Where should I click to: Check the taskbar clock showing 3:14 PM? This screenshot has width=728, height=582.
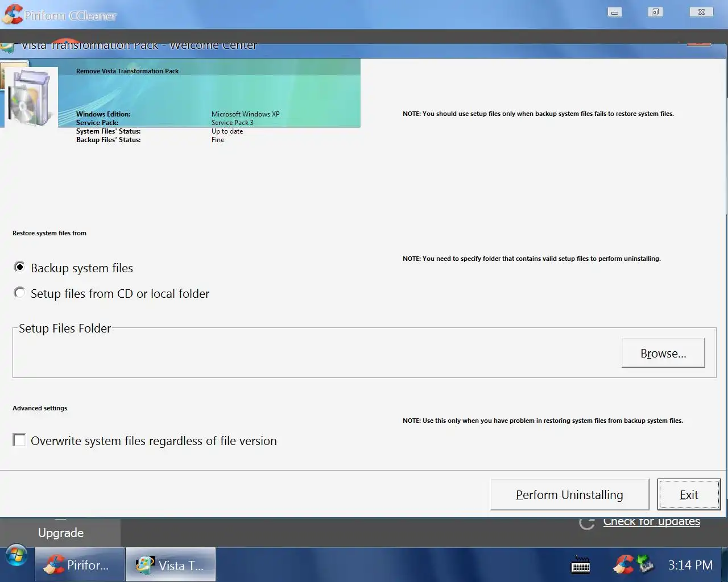[690, 565]
